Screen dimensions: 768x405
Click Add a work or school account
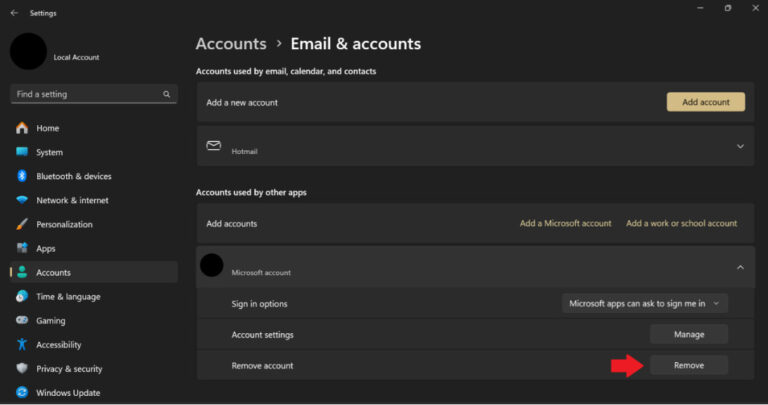[681, 223]
